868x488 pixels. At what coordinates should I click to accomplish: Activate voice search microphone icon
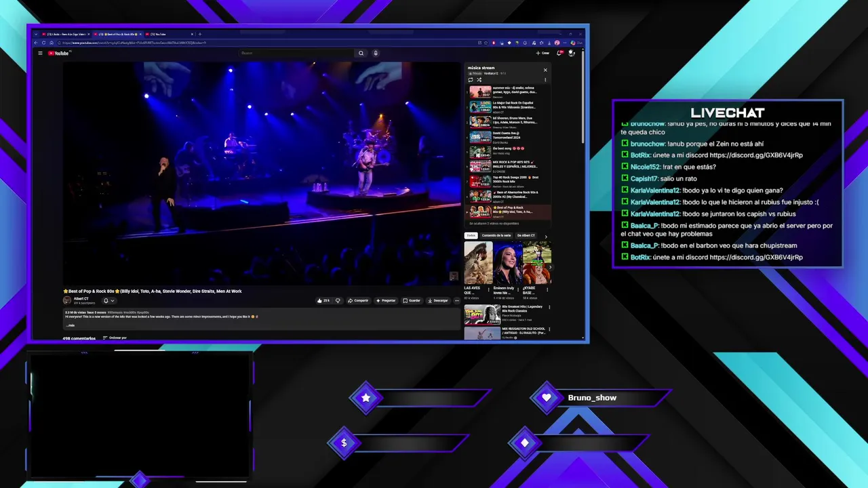pos(376,53)
